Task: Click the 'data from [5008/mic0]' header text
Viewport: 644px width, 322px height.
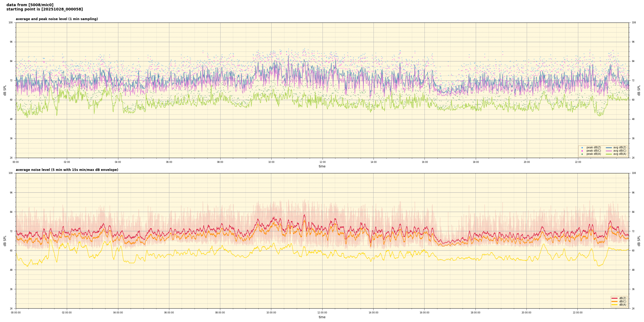Action: click(x=30, y=5)
